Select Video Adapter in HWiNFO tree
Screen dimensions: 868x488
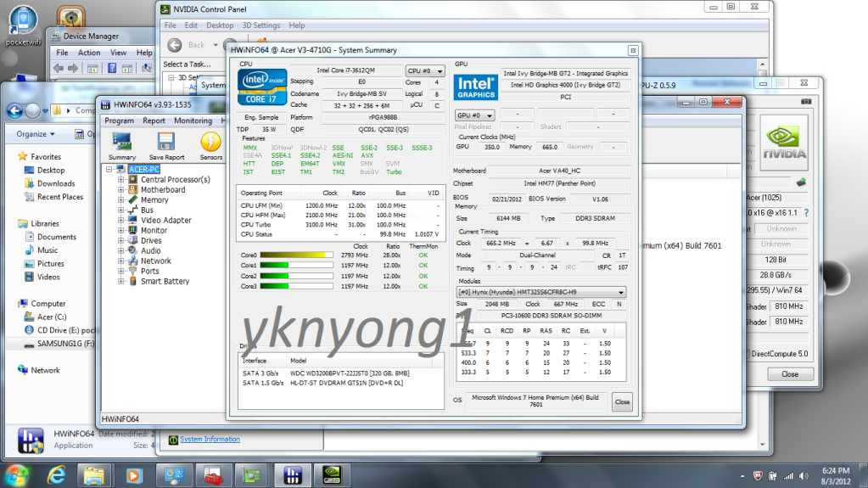click(165, 220)
